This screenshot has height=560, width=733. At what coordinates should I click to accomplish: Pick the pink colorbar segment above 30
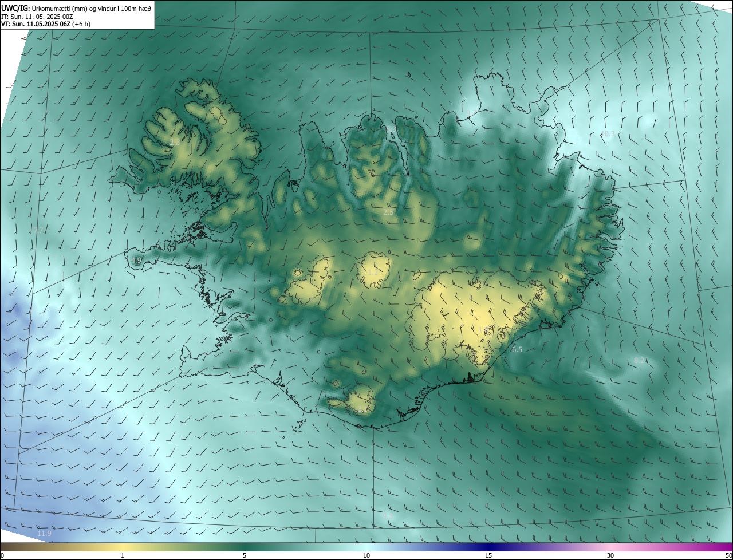(x=610, y=547)
